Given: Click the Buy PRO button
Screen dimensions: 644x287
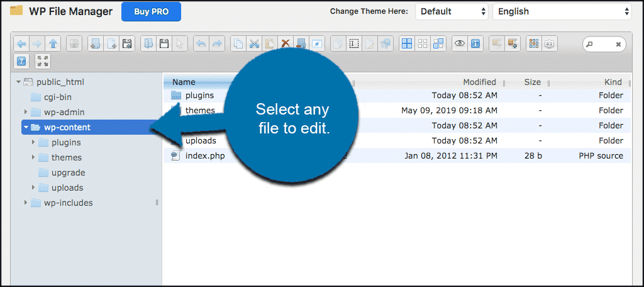Looking at the screenshot, I should tap(151, 11).
